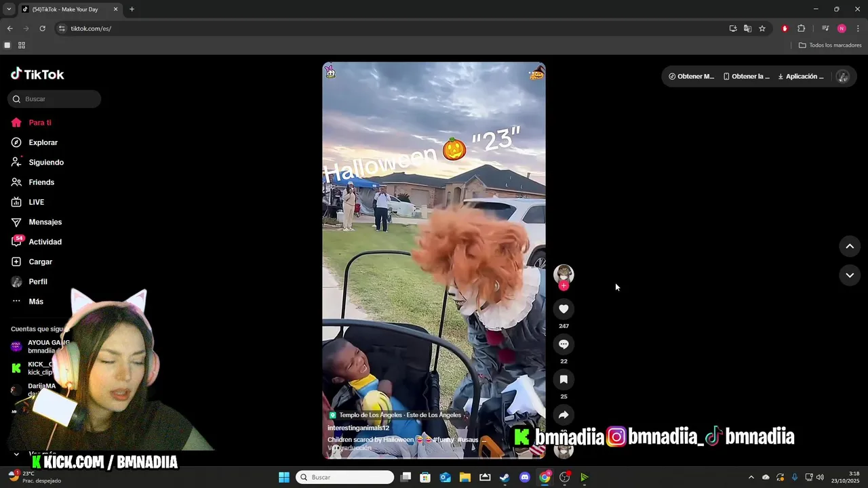Bookmark page with star icon
This screenshot has width=868, height=488.
point(762,28)
